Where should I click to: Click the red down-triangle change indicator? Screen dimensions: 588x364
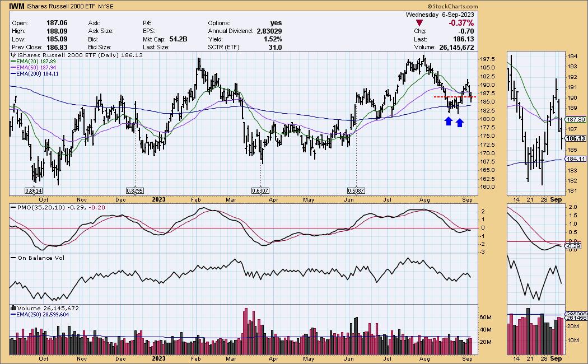click(419, 24)
